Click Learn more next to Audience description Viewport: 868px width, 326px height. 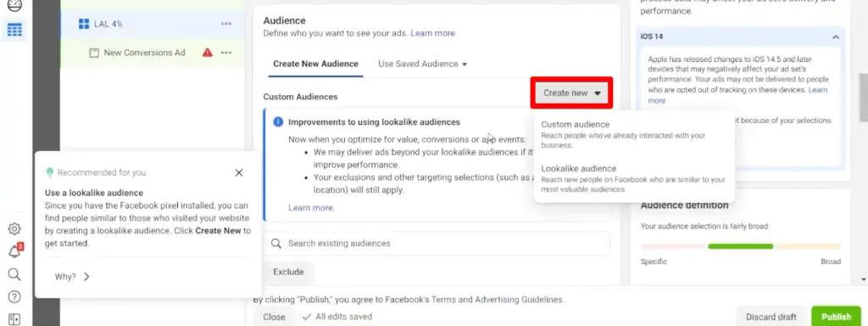pyautogui.click(x=432, y=33)
